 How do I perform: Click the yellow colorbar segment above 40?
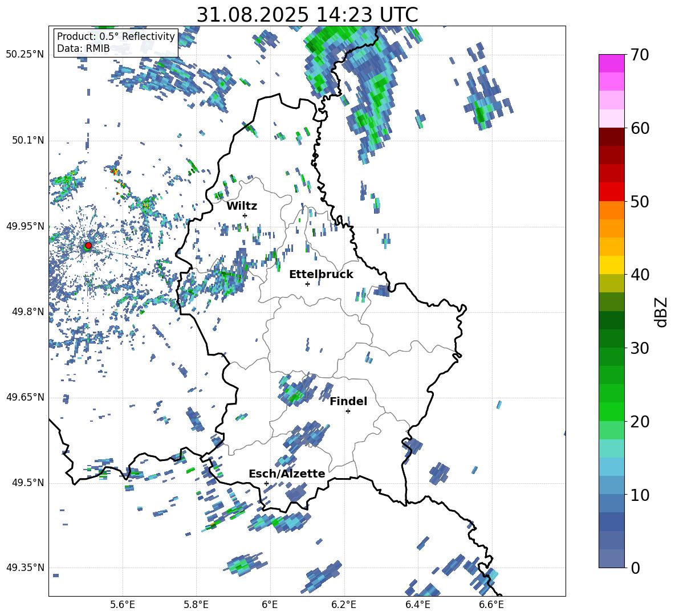click(x=611, y=265)
